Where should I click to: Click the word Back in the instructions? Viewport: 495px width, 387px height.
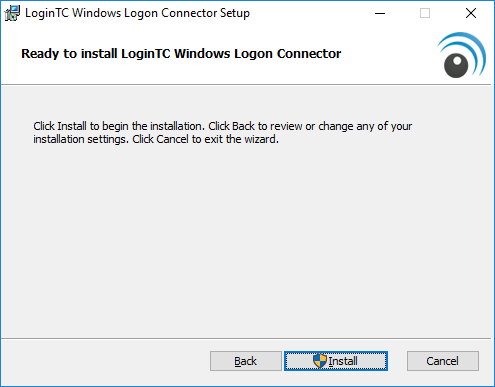pos(243,126)
